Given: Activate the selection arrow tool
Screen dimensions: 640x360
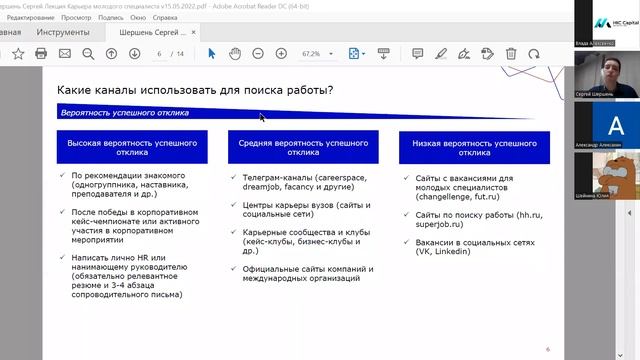Looking at the screenshot, I should pos(211,53).
